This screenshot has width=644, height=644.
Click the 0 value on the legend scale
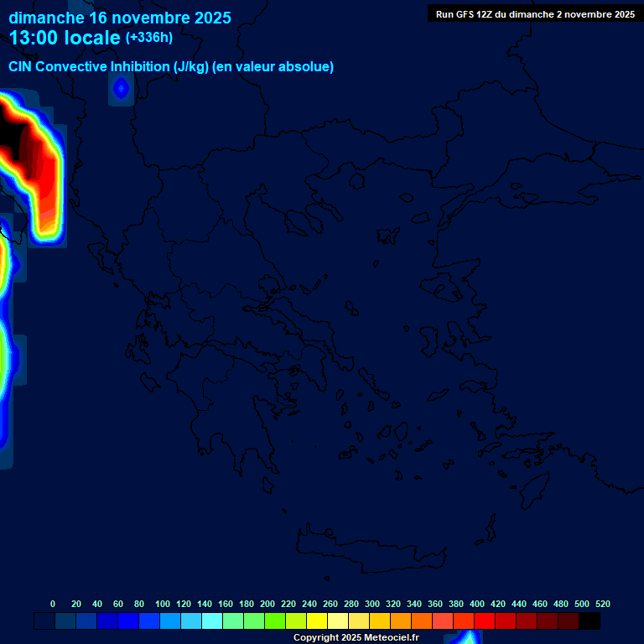[x=53, y=604]
